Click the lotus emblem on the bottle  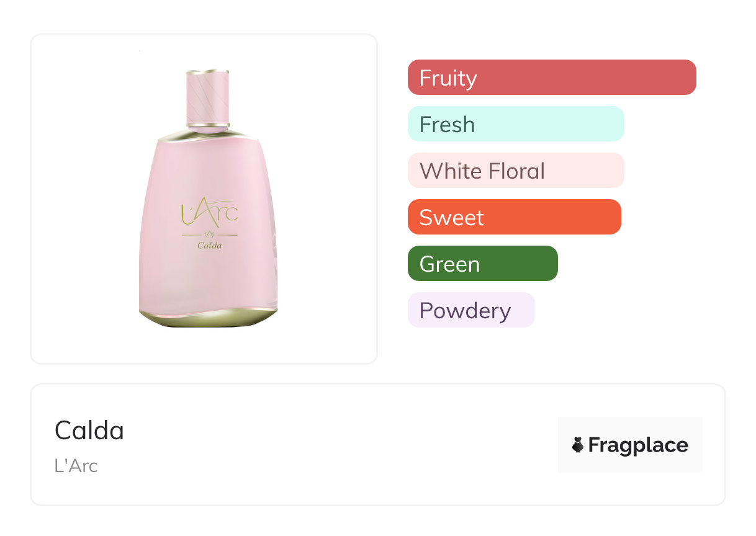[209, 234]
